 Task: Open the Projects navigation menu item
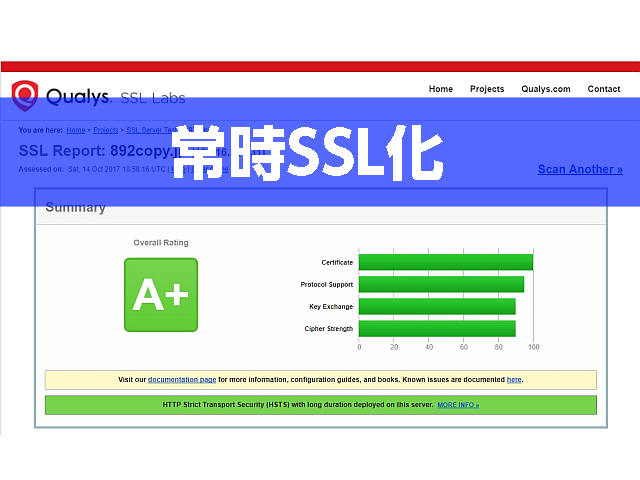[487, 89]
